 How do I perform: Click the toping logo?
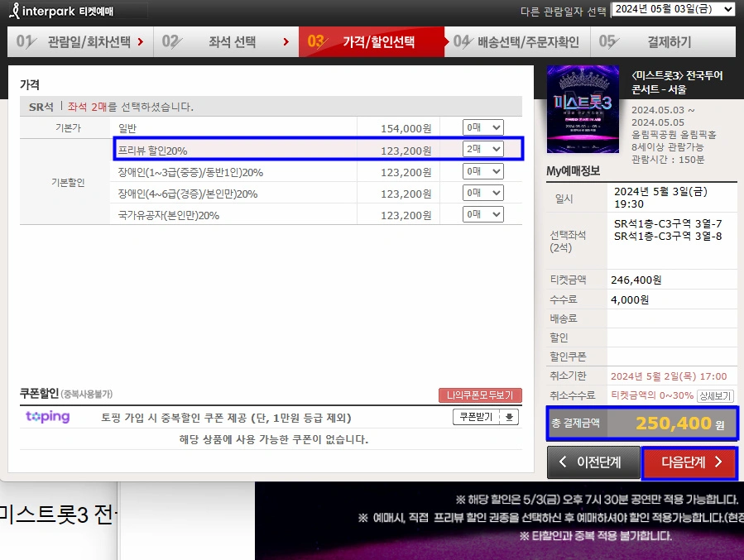(x=47, y=417)
